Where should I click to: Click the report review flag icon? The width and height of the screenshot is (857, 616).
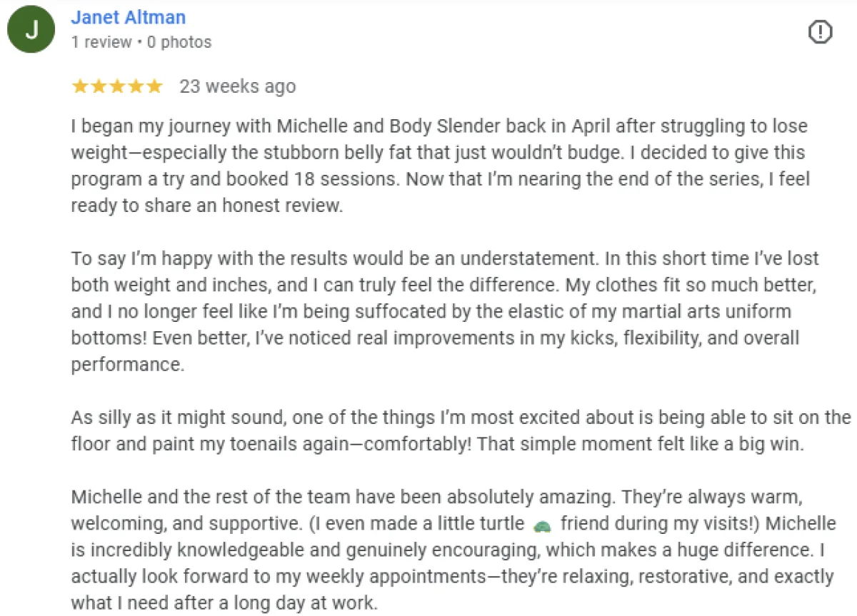(x=821, y=31)
